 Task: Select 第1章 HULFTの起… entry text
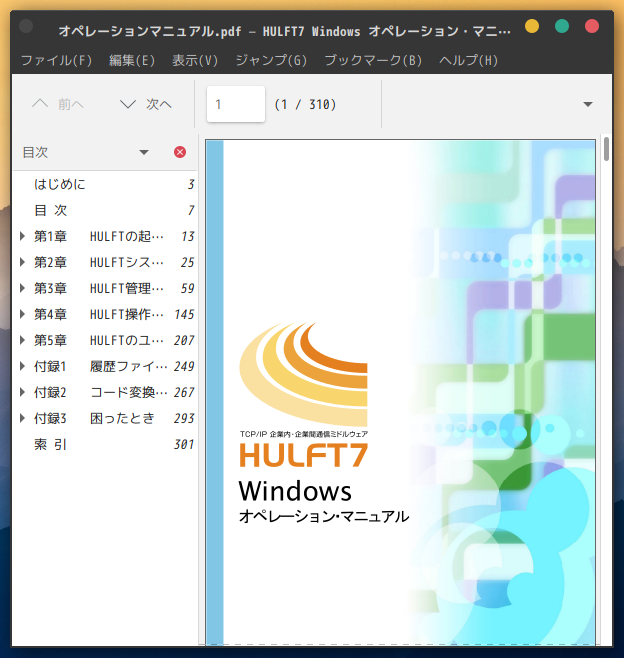pos(99,236)
